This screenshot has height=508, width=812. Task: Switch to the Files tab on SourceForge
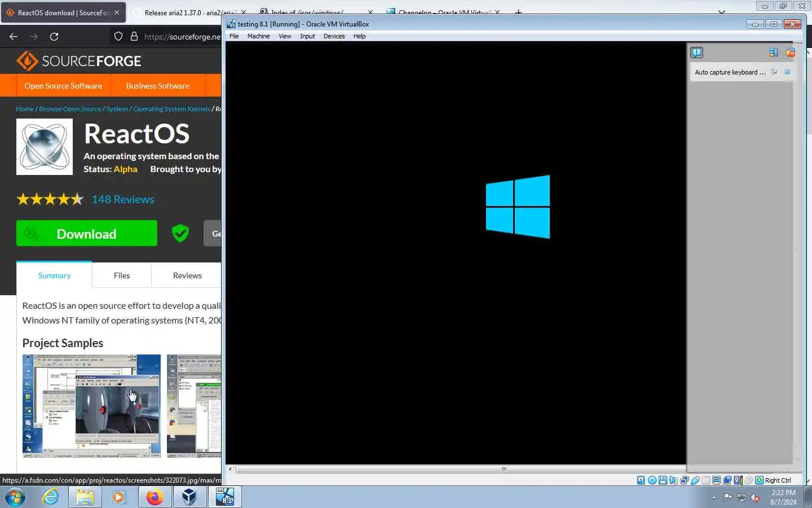(122, 275)
